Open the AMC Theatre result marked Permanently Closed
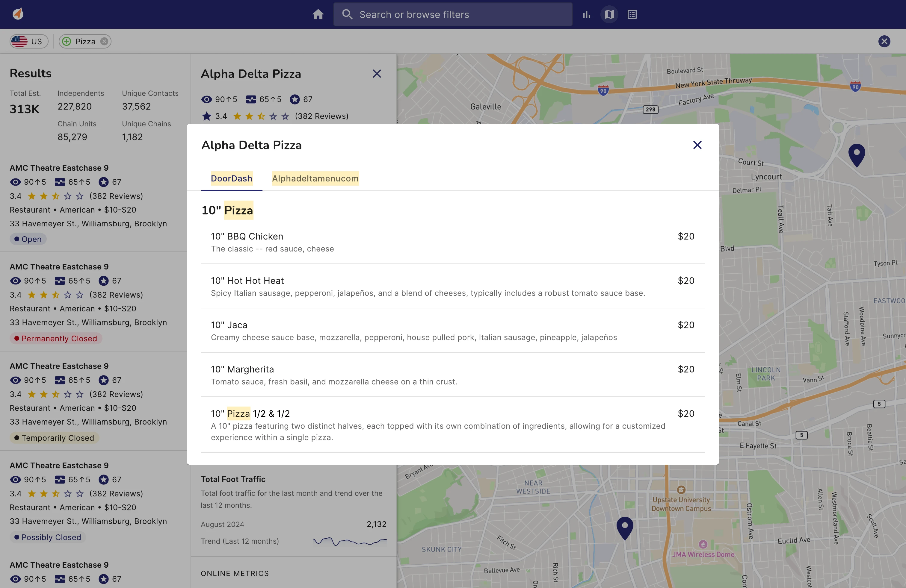The width and height of the screenshot is (906, 588). (93, 301)
